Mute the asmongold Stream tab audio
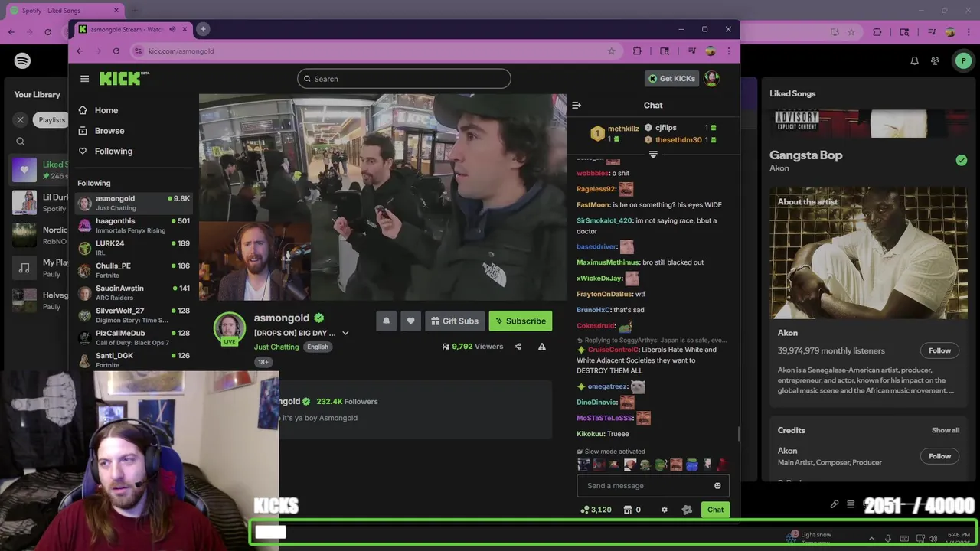980x551 pixels. [172, 29]
